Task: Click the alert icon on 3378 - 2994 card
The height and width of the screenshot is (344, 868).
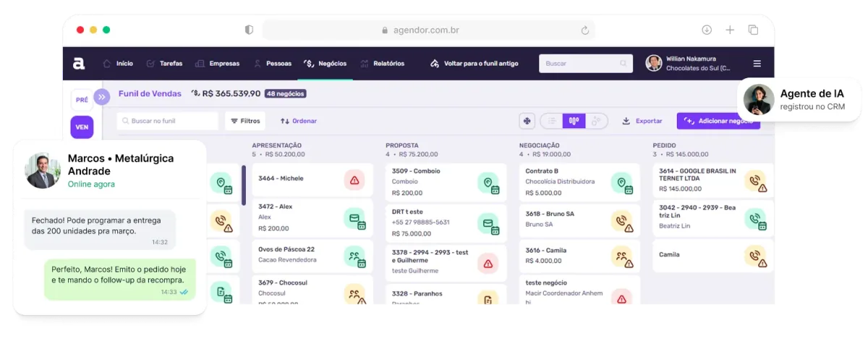Action: (x=488, y=264)
